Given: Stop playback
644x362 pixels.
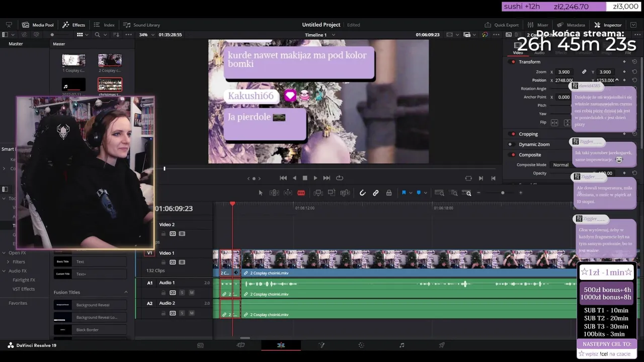Looking at the screenshot, I should tap(305, 178).
